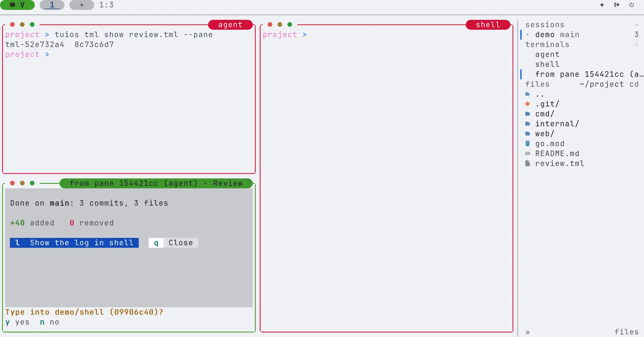The image size is (644, 337).
Task: Close the Review pane with its red dot
Action: [x=12, y=183]
